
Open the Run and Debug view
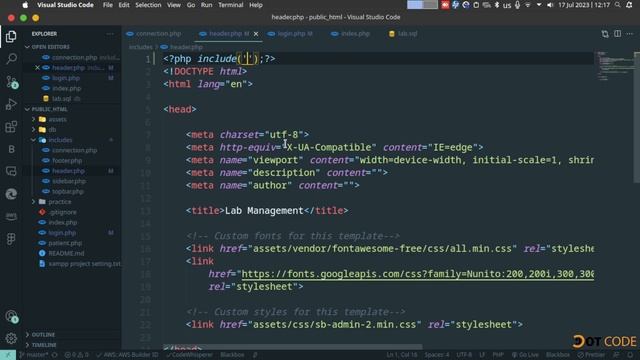pos(11,104)
